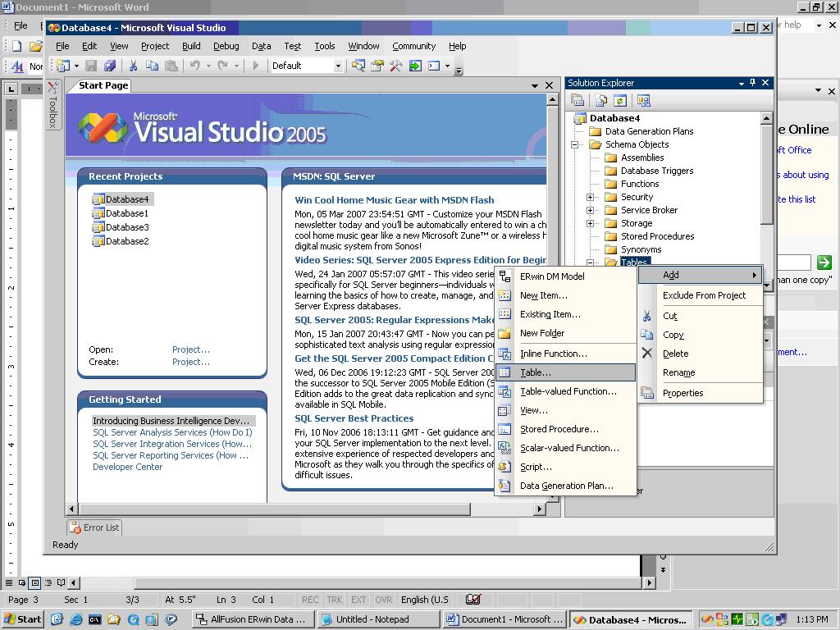Open Solution Explorer window position dropdown

pyautogui.click(x=742, y=83)
